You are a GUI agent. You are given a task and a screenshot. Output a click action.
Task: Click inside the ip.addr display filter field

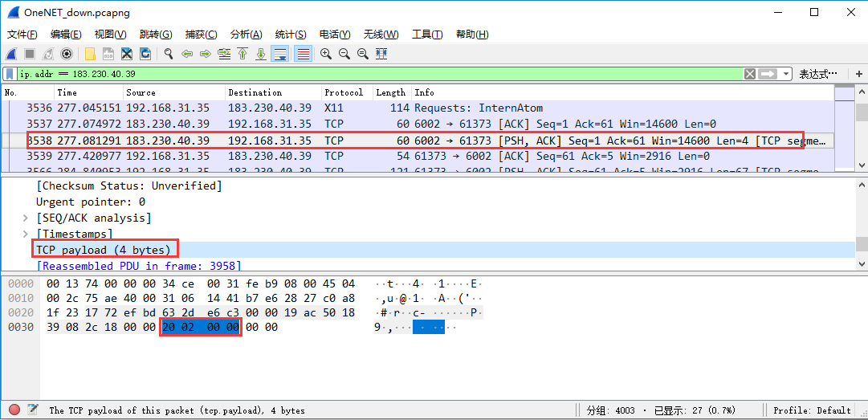(x=379, y=74)
